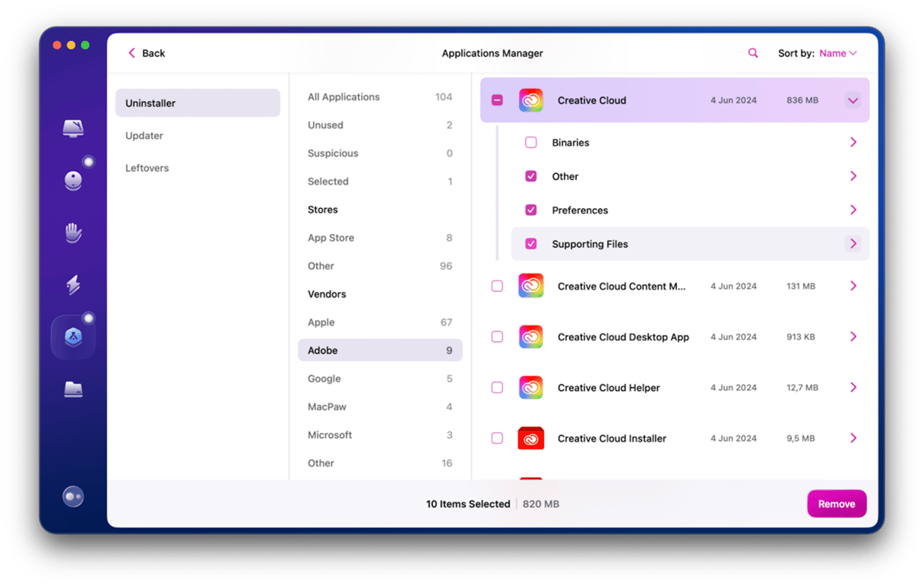924x586 pixels.
Task: Collapse the Creative Cloud row chevron
Action: pyautogui.click(x=853, y=100)
